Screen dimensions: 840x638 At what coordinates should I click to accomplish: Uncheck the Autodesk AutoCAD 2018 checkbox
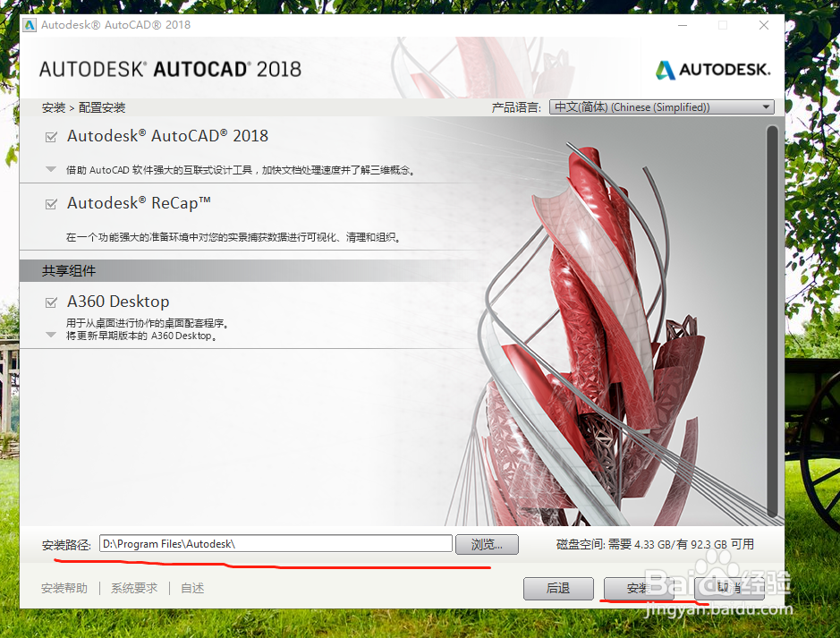pos(51,137)
